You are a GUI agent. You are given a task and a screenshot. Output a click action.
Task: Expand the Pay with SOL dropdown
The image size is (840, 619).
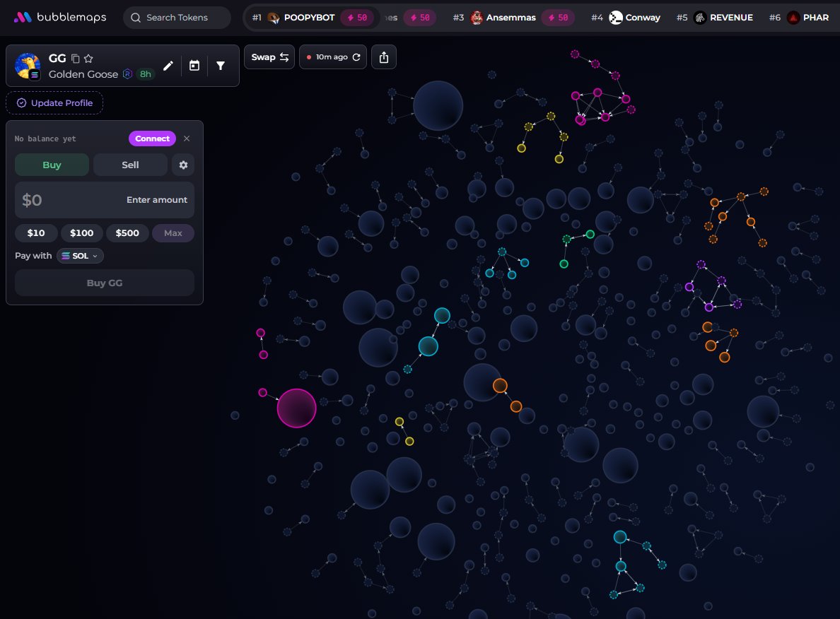pyautogui.click(x=80, y=256)
